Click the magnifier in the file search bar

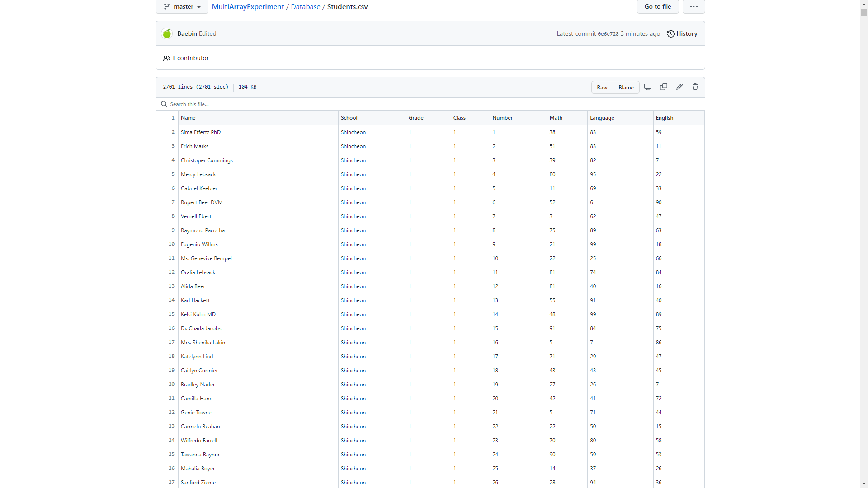[164, 104]
